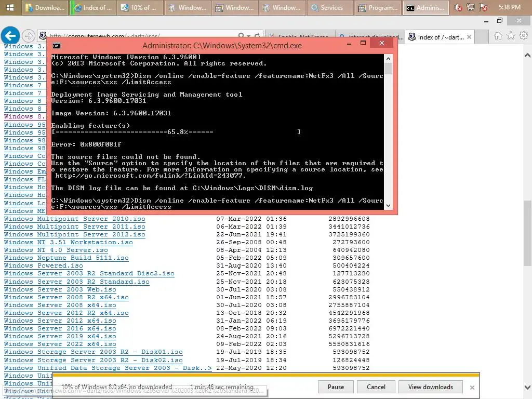Open Windows Multipoint Server 2010.iso link
Screen dimensions: 532x399
tap(75, 219)
